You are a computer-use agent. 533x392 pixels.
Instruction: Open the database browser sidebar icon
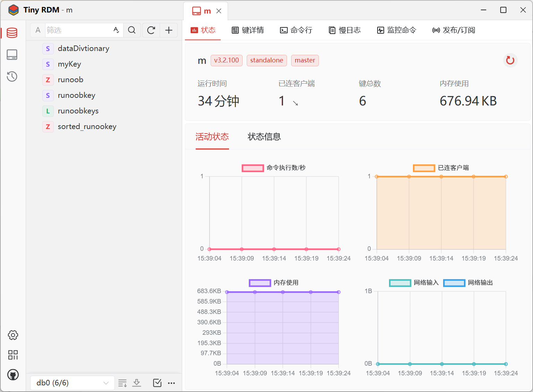click(x=12, y=33)
